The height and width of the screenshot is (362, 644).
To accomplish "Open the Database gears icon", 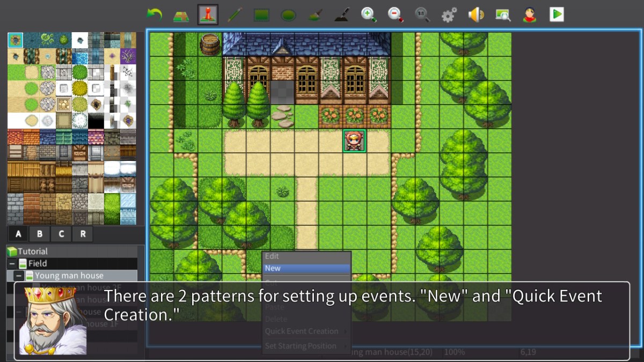I will (x=449, y=15).
